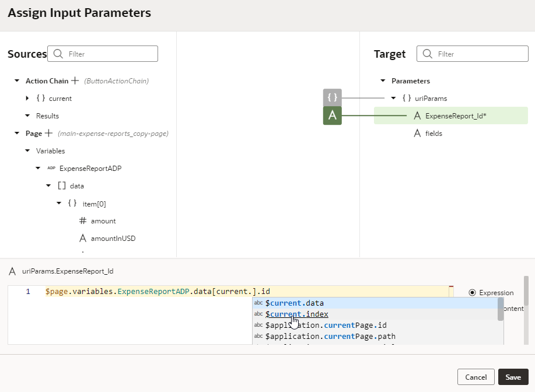Click the A icon beside ExpenseReport_Id
Image resolution: width=535 pixels, height=392 pixels.
tap(417, 116)
